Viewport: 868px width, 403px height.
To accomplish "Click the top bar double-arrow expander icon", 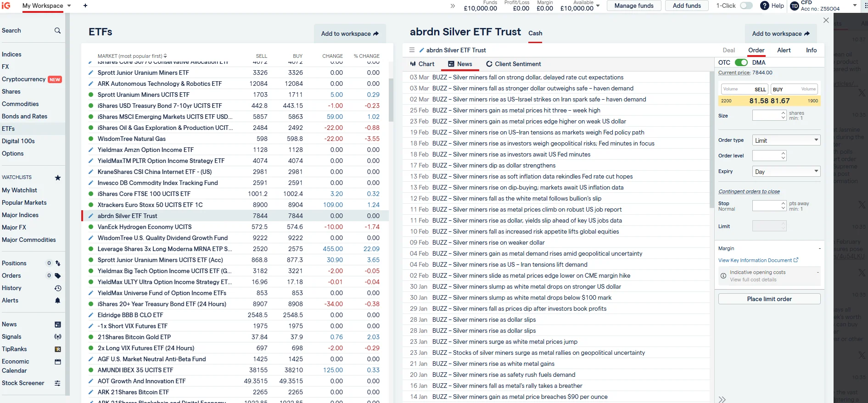I will tap(453, 6).
